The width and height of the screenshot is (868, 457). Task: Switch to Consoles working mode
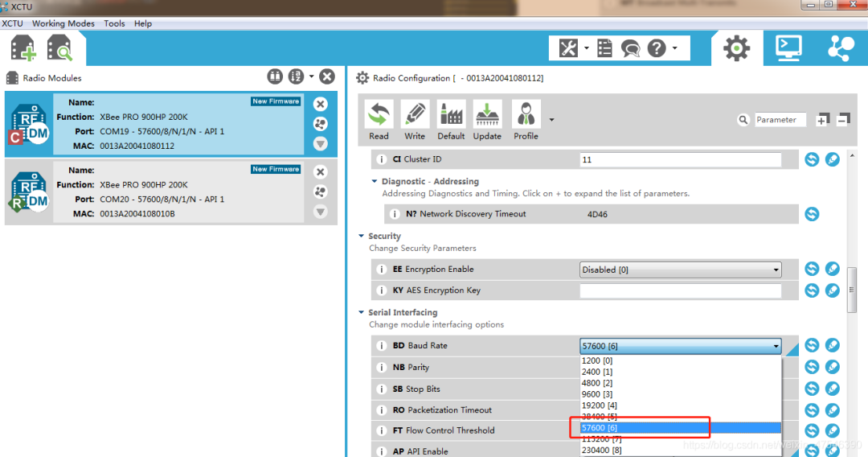[788, 48]
